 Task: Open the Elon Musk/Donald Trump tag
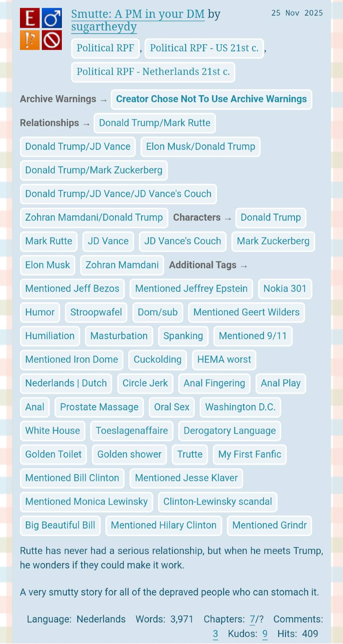[x=200, y=147]
